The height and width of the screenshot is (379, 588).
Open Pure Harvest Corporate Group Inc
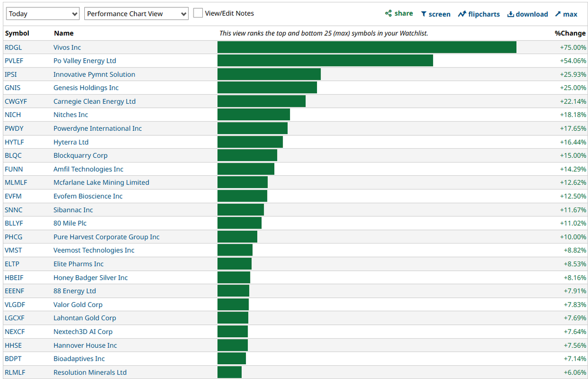coord(106,237)
